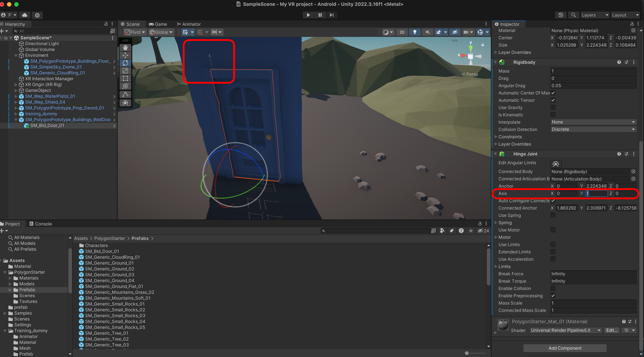Open Collision Detection dropdown
The image size is (644, 357).
click(593, 129)
